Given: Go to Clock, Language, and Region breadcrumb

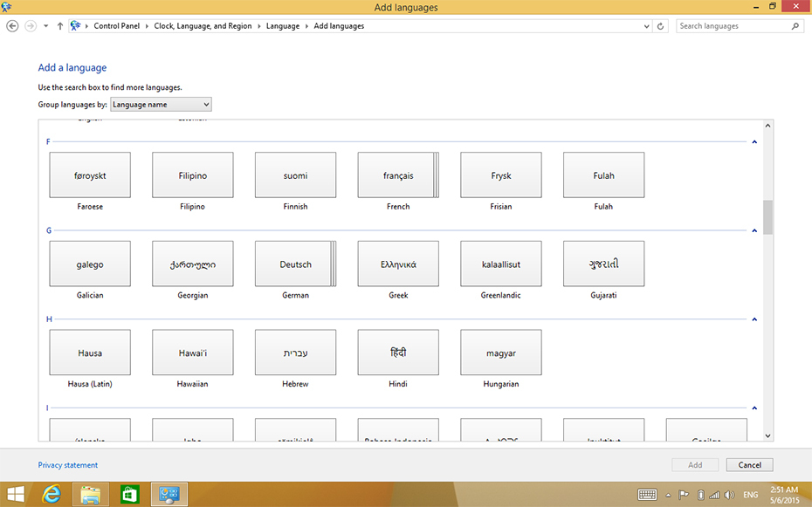Looking at the screenshot, I should pyautogui.click(x=203, y=26).
